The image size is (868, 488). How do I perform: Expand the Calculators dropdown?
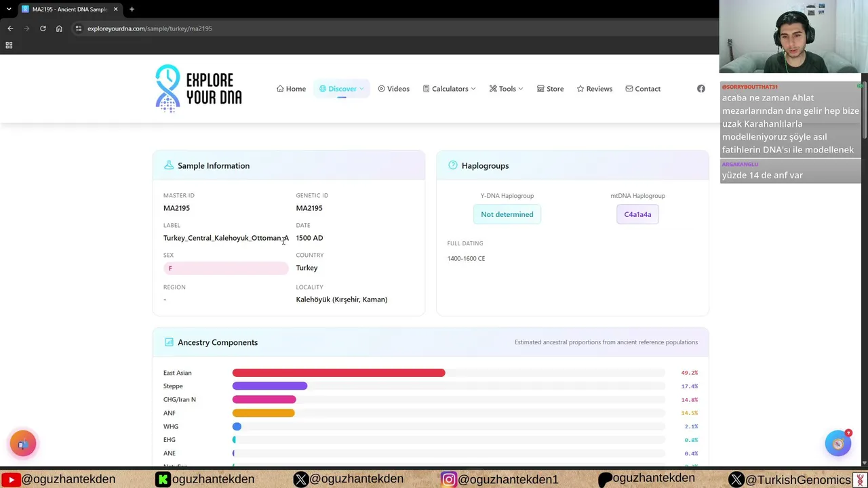[x=449, y=89]
